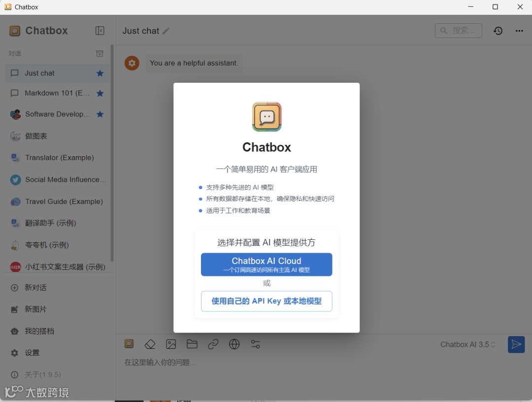The width and height of the screenshot is (532, 402).
Task: Open chat history with clock icon
Action: [x=498, y=31]
